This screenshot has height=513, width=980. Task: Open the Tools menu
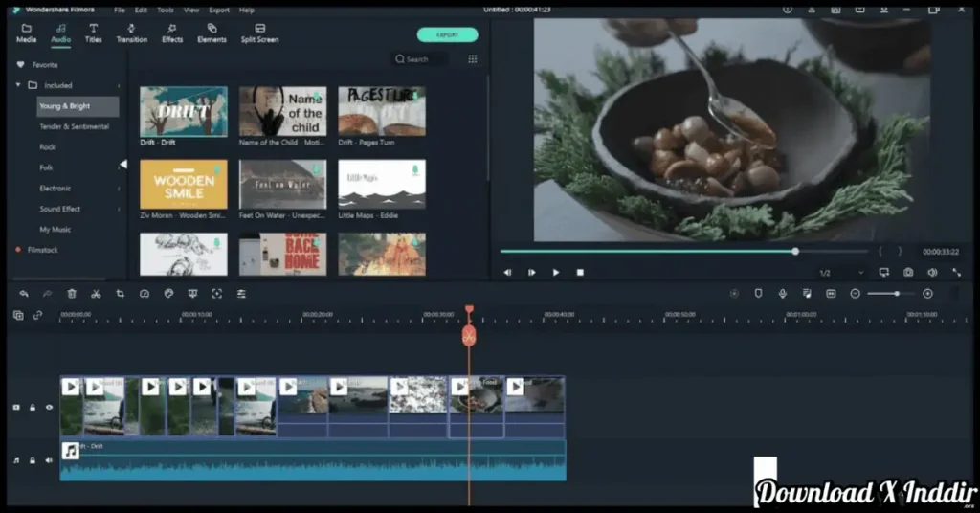click(166, 10)
